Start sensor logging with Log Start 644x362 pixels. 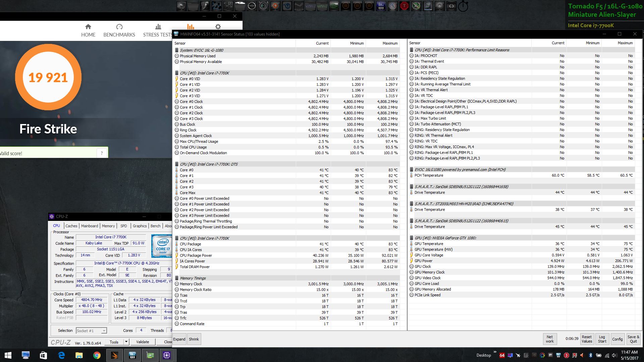coord(602,339)
